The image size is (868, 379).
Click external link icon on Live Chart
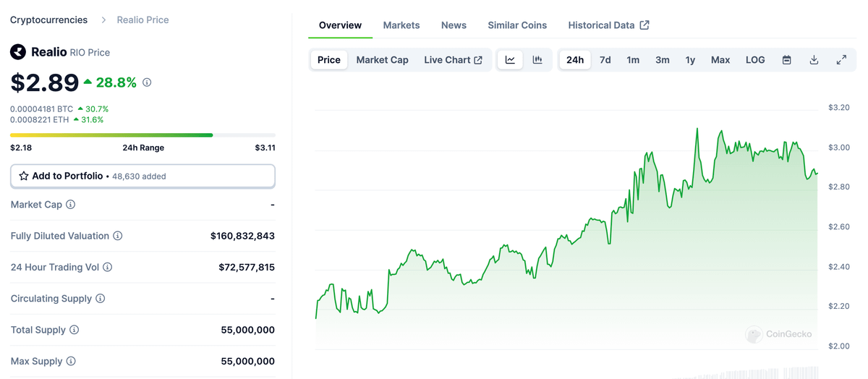[x=478, y=60]
